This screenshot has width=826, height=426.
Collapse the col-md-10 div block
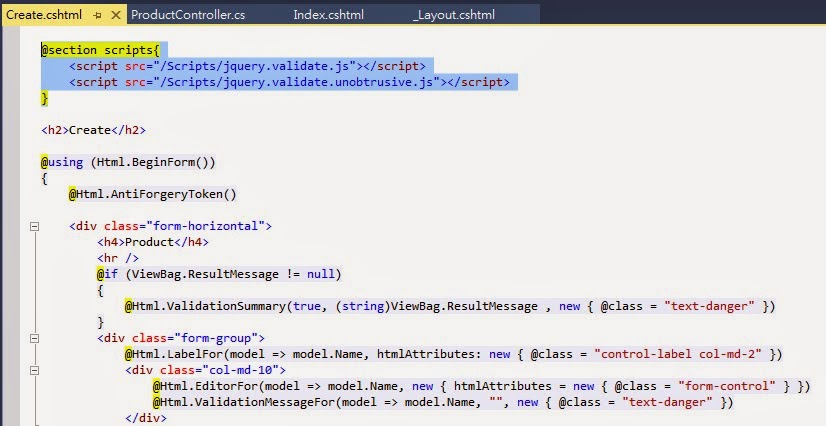click(34, 371)
